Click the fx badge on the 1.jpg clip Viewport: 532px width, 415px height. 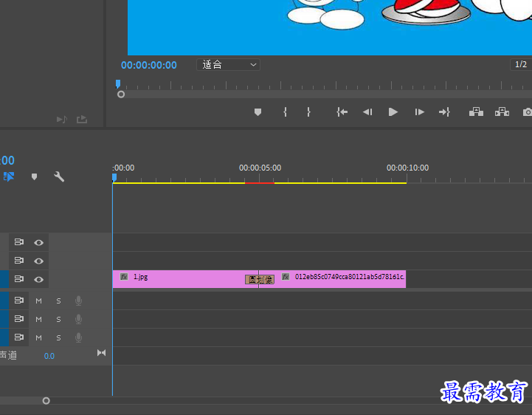pyautogui.click(x=124, y=277)
